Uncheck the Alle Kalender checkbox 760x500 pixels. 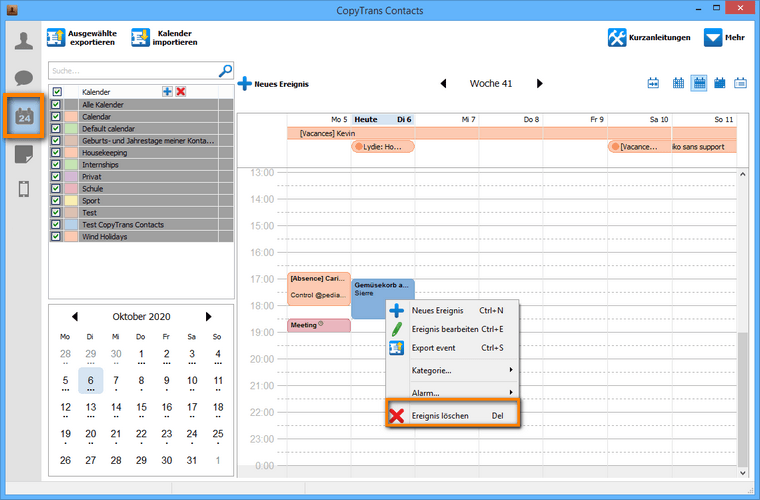pos(56,104)
